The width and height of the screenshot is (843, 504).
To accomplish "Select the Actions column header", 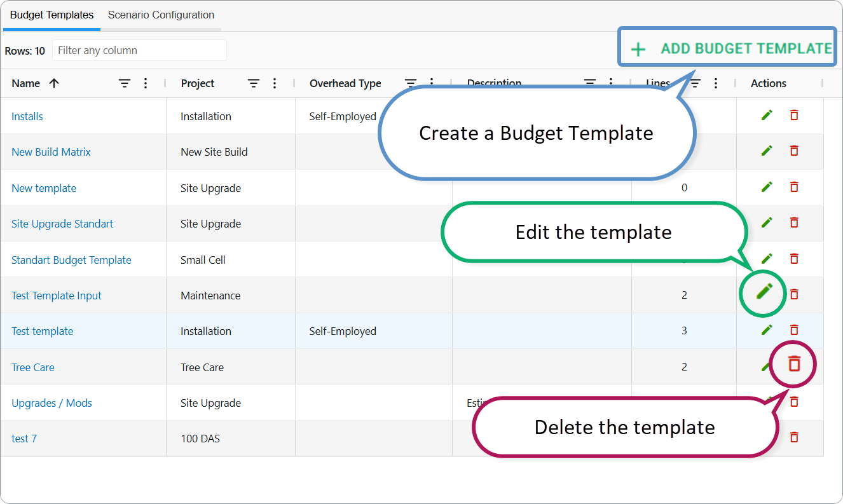I will pyautogui.click(x=768, y=83).
